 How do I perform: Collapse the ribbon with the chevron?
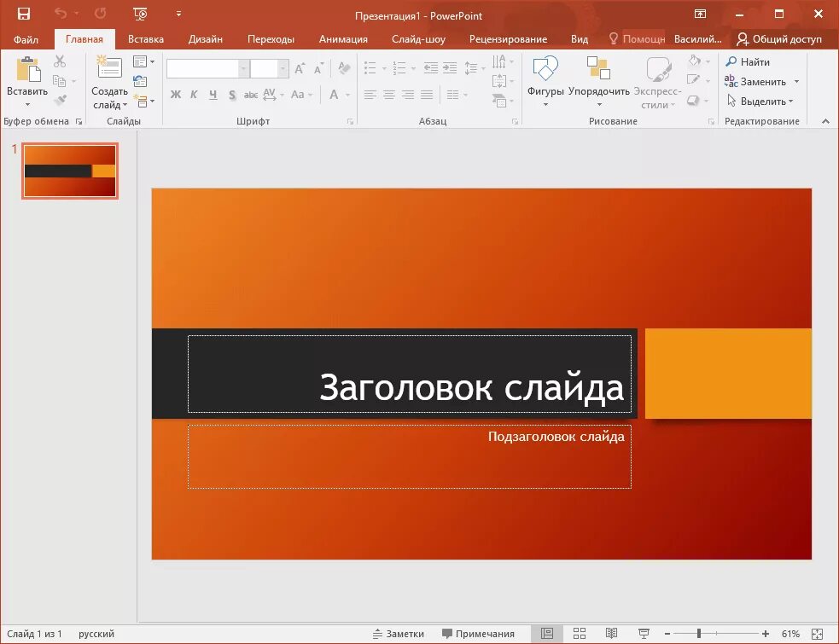coord(825,122)
